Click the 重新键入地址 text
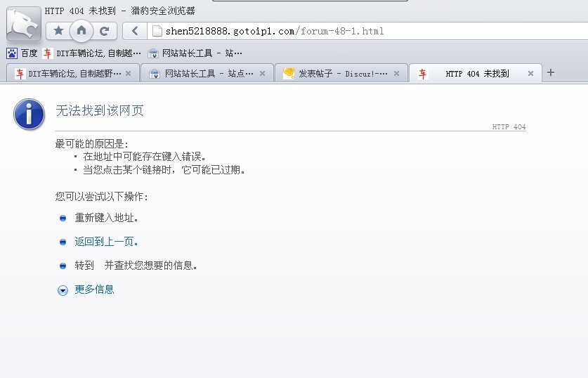Image resolution: width=588 pixels, height=378 pixels. click(107, 218)
